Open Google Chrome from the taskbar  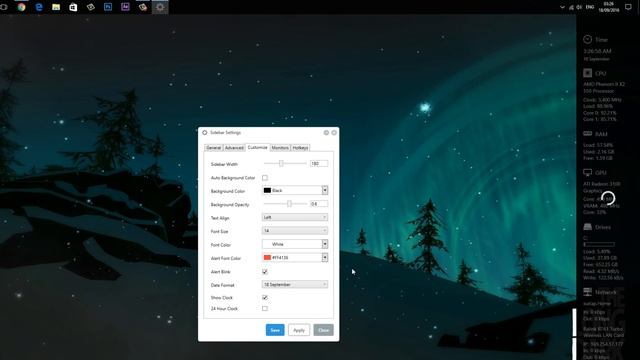(21, 7)
